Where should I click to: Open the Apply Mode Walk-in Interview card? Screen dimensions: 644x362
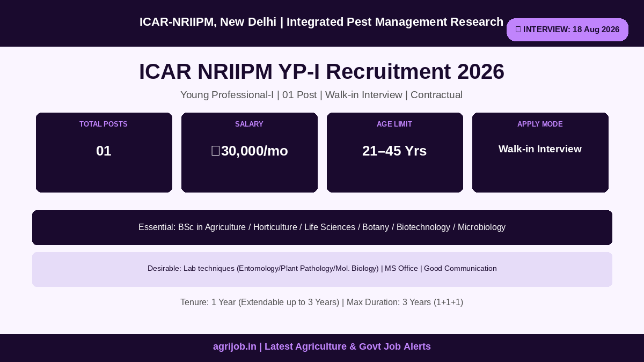540,152
